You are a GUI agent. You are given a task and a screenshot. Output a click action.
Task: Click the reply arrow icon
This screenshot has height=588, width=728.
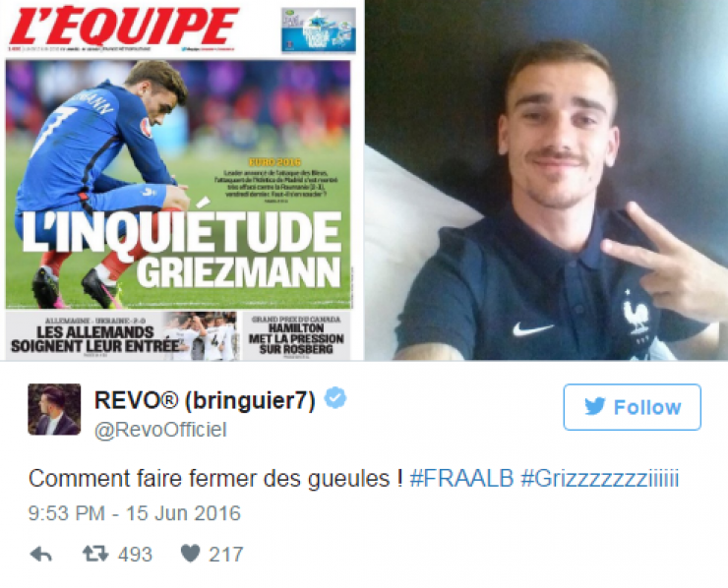click(x=41, y=555)
